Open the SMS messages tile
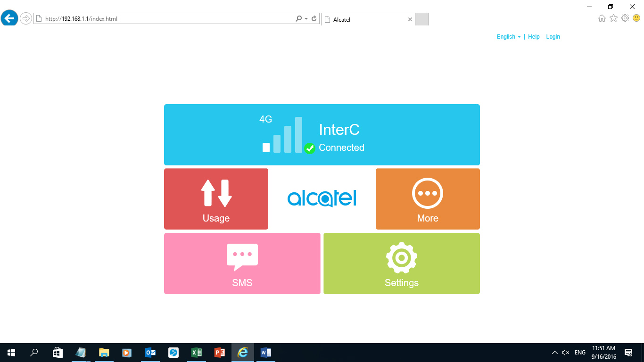 (242, 263)
